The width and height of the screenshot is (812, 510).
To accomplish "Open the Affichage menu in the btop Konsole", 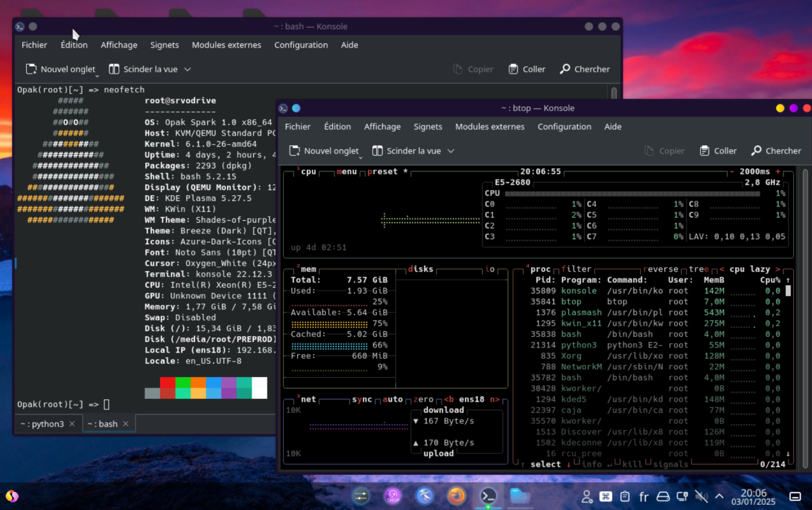I will pos(382,126).
